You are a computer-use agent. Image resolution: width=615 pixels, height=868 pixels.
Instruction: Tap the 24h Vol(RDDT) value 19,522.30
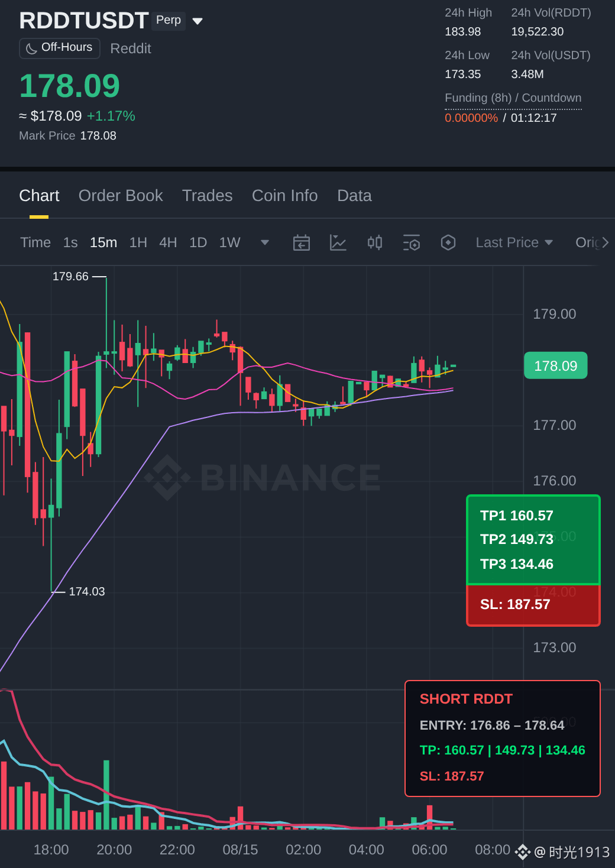[x=538, y=32]
